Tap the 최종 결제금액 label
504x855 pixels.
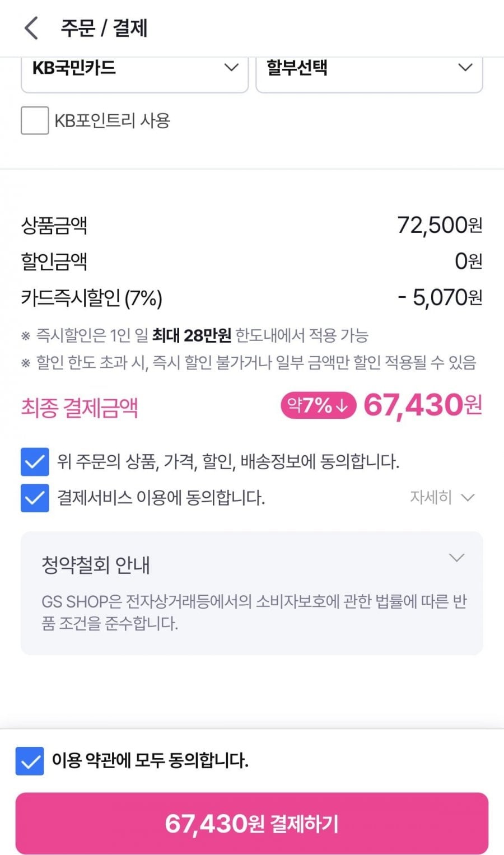coord(80,407)
